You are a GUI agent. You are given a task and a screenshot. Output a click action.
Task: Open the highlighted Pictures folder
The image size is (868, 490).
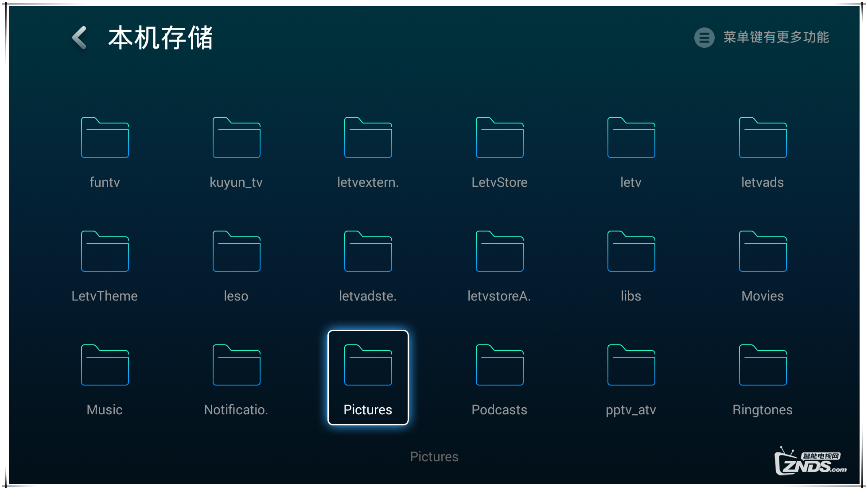click(368, 378)
